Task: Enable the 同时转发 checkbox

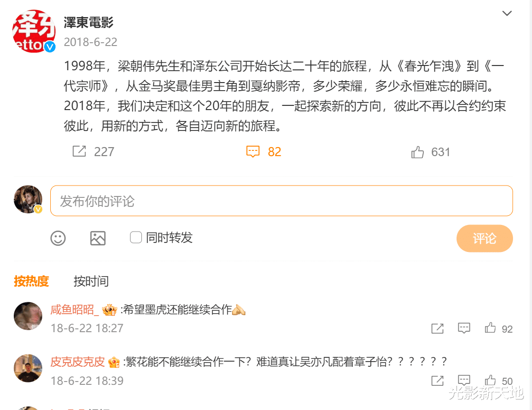Action: (x=136, y=237)
